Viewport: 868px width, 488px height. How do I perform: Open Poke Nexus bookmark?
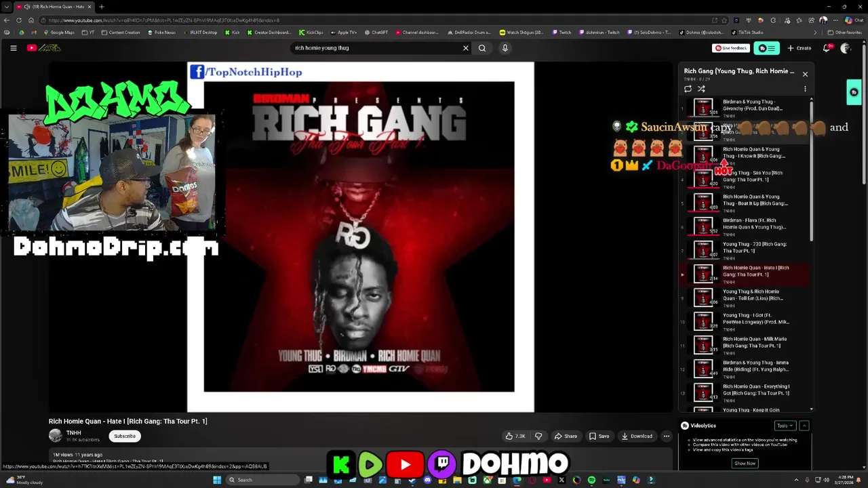pyautogui.click(x=161, y=33)
